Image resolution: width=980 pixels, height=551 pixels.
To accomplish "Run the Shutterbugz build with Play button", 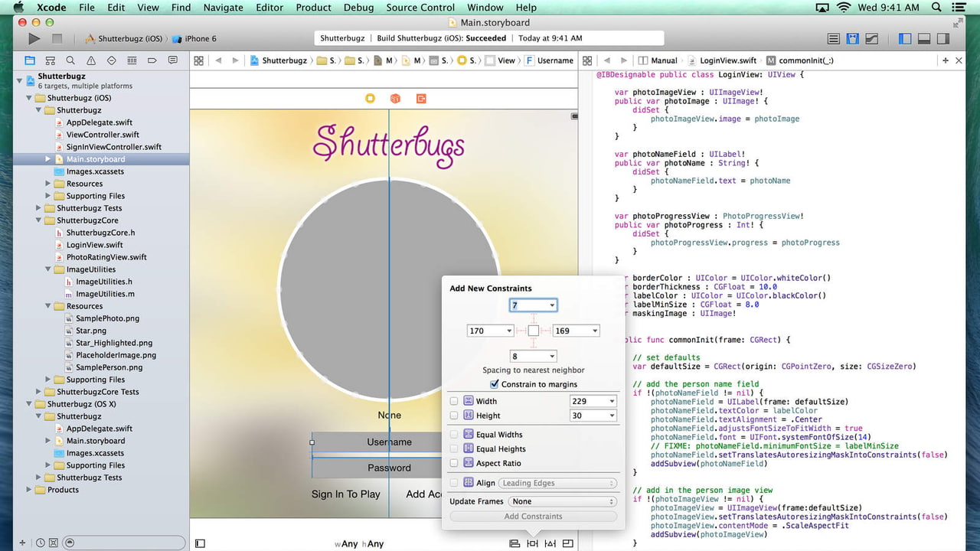I will coord(34,38).
